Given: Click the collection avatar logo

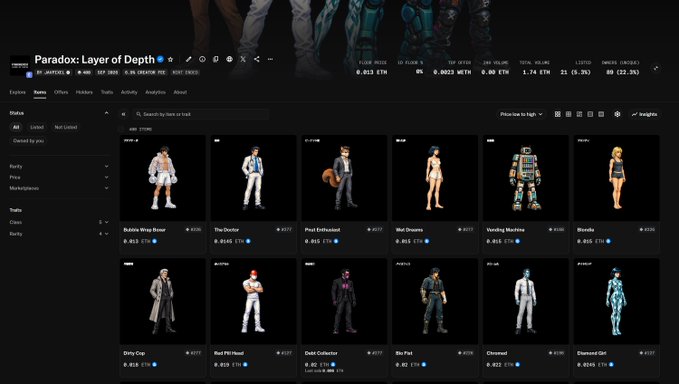Looking at the screenshot, I should pyautogui.click(x=20, y=65).
